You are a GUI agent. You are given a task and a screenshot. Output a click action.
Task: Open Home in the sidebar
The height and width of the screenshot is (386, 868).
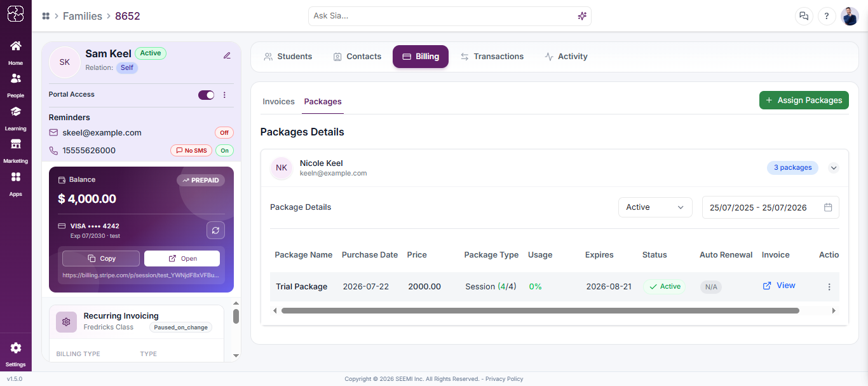coord(15,52)
